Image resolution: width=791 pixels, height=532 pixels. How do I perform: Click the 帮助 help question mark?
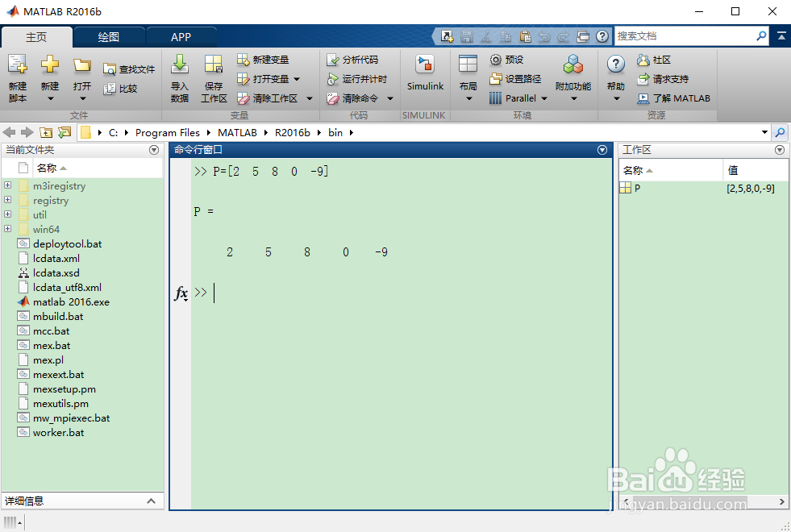point(616,64)
